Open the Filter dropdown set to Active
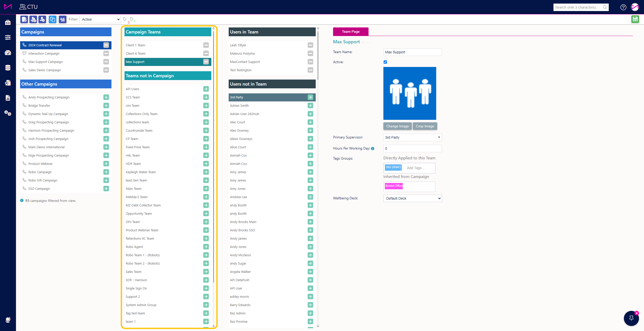 (x=100, y=19)
